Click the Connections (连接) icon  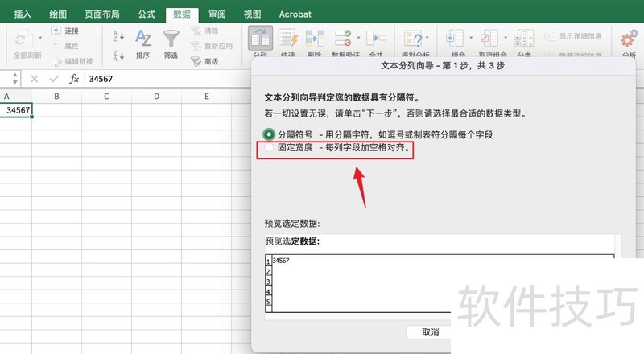(x=56, y=31)
